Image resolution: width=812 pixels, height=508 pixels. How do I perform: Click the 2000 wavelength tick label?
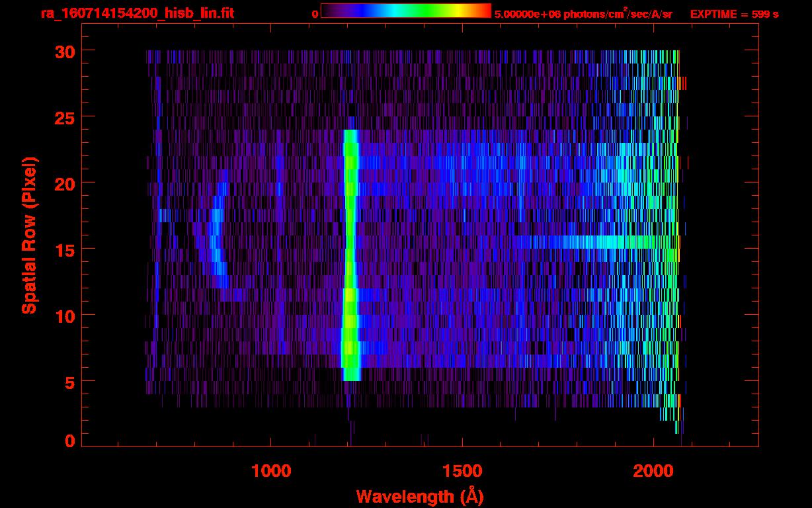pyautogui.click(x=653, y=471)
